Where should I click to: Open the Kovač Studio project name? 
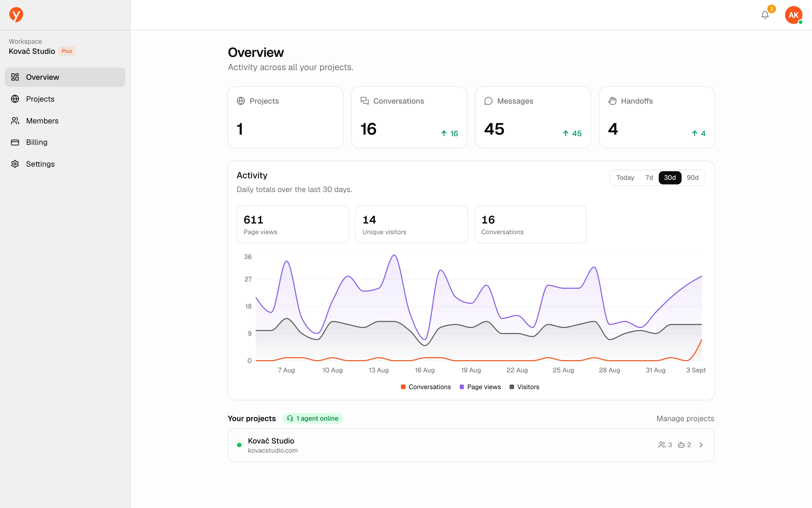pyautogui.click(x=271, y=441)
